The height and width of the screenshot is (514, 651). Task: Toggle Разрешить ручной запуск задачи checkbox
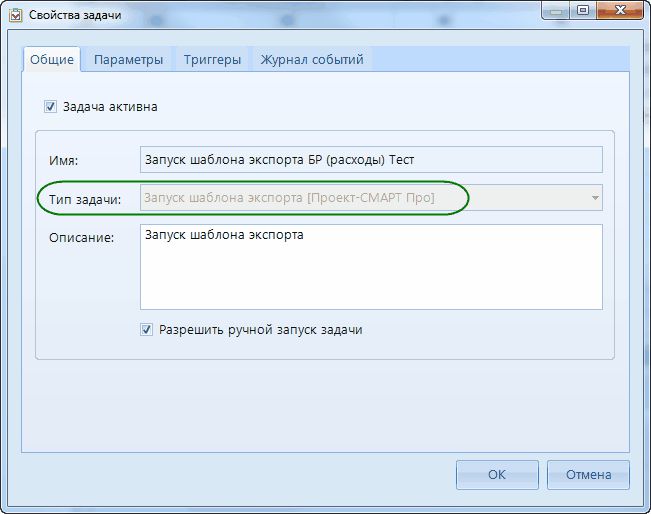(x=147, y=329)
